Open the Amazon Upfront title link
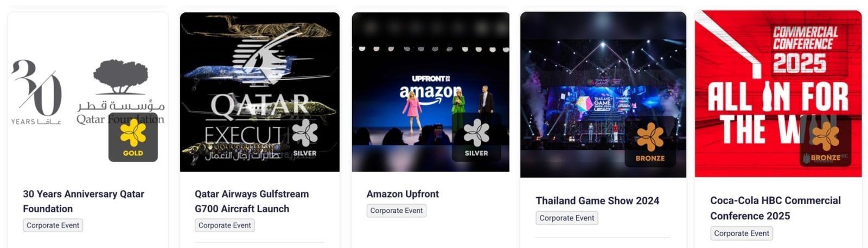Screen dimensions: 868x248 click(x=403, y=194)
